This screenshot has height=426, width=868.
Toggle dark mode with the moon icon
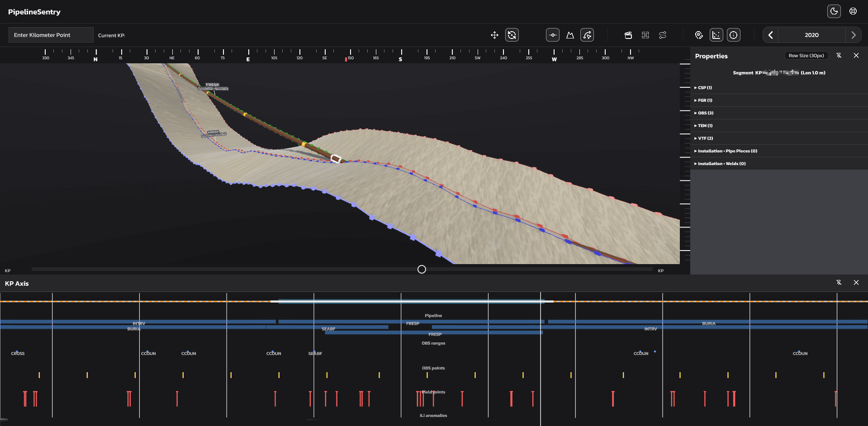pyautogui.click(x=834, y=11)
